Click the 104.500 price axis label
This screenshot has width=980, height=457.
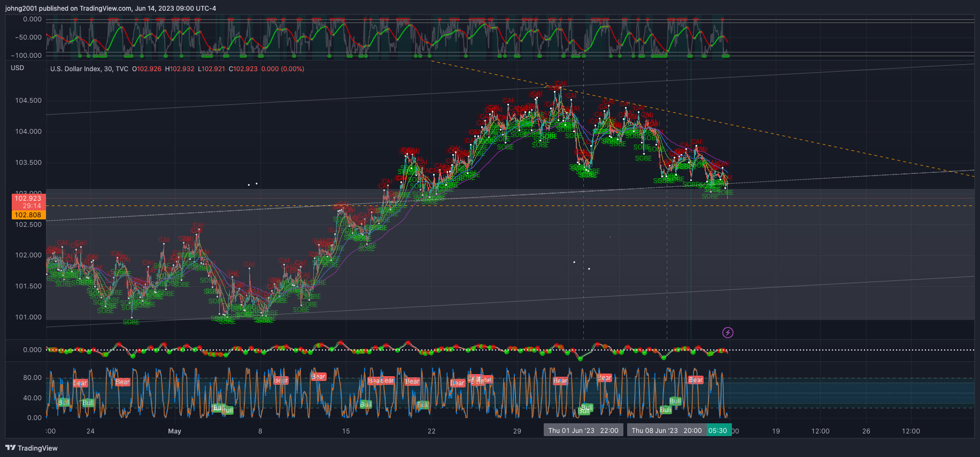[28, 101]
